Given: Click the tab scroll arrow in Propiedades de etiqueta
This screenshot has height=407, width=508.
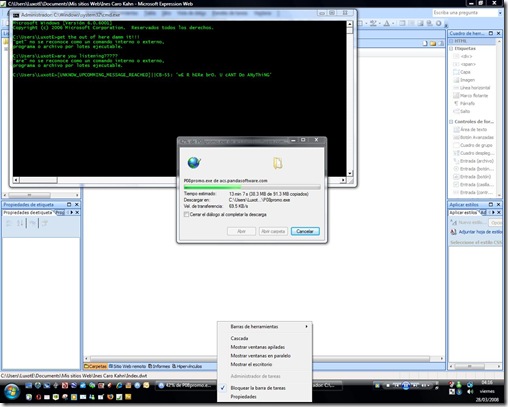Looking at the screenshot, I should point(71,212).
